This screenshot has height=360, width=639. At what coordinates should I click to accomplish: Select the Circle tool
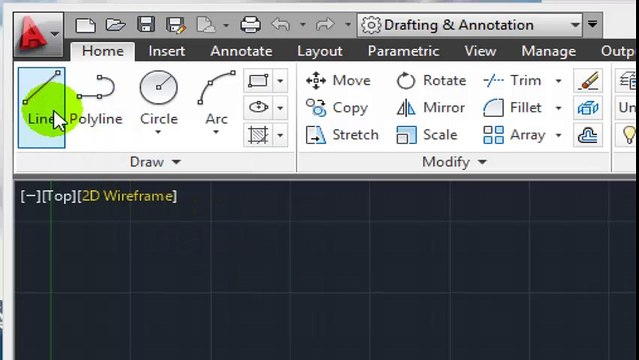point(159,98)
